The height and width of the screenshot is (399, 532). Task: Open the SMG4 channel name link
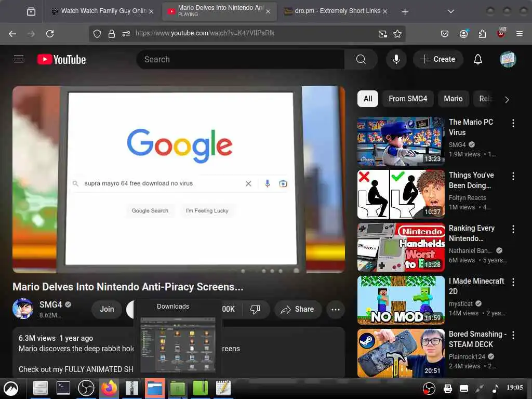point(50,304)
